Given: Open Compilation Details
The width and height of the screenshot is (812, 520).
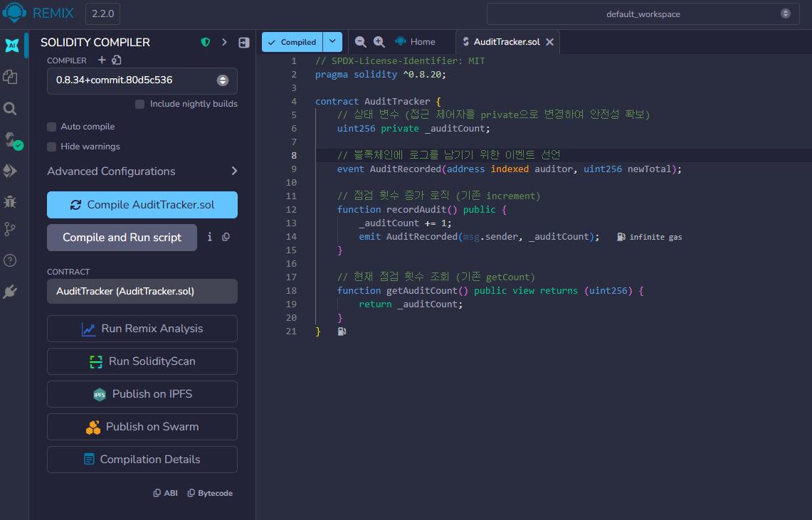Looking at the screenshot, I should click(x=142, y=460).
